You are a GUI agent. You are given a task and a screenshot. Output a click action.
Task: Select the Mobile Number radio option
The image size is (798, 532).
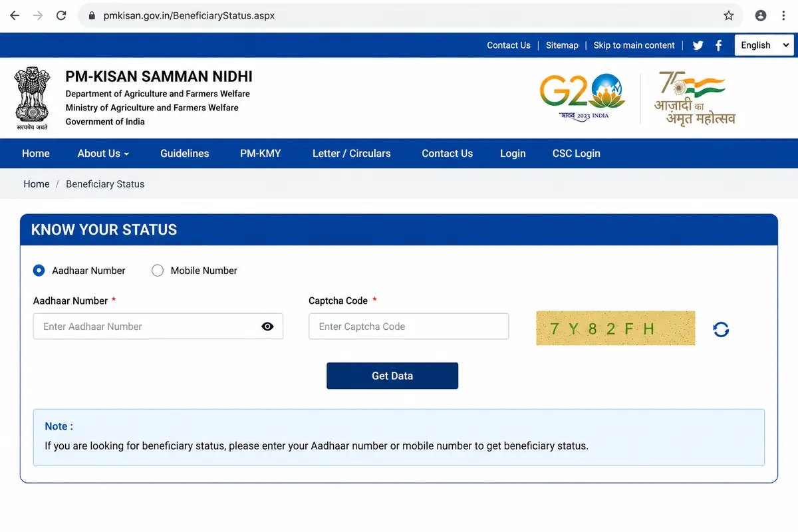coord(158,271)
